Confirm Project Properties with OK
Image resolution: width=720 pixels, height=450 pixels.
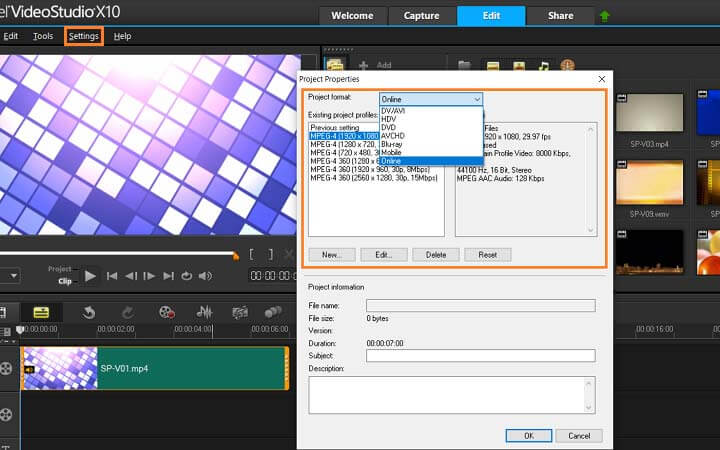pos(529,435)
